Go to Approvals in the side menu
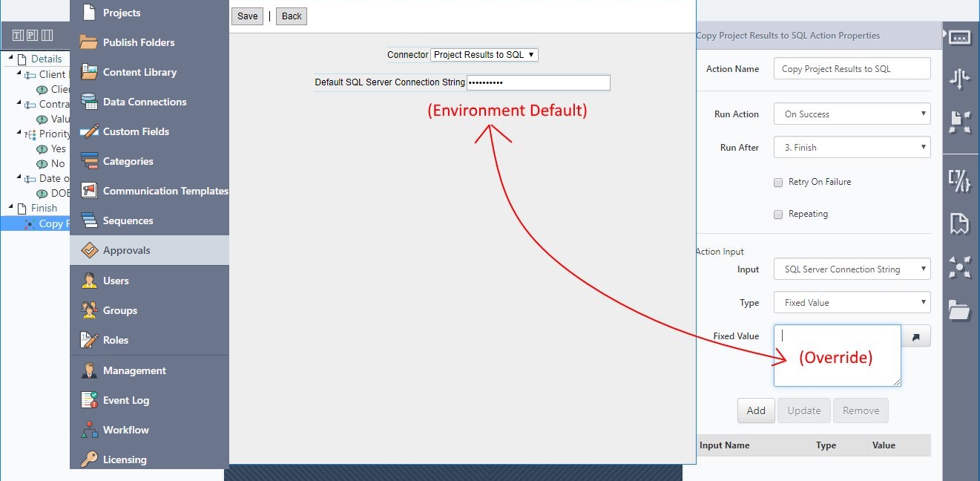Viewport: 980px width, 481px height. tap(127, 250)
